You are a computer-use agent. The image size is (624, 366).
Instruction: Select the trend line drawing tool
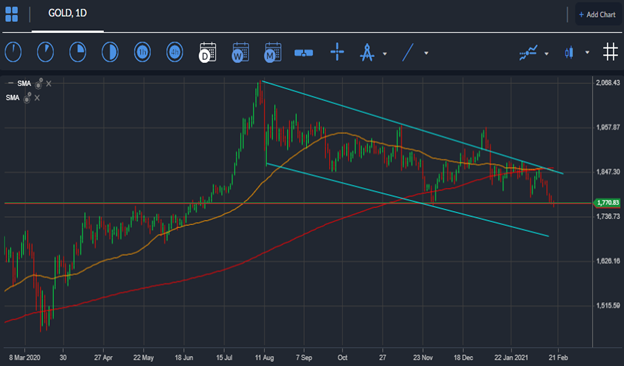click(x=408, y=53)
